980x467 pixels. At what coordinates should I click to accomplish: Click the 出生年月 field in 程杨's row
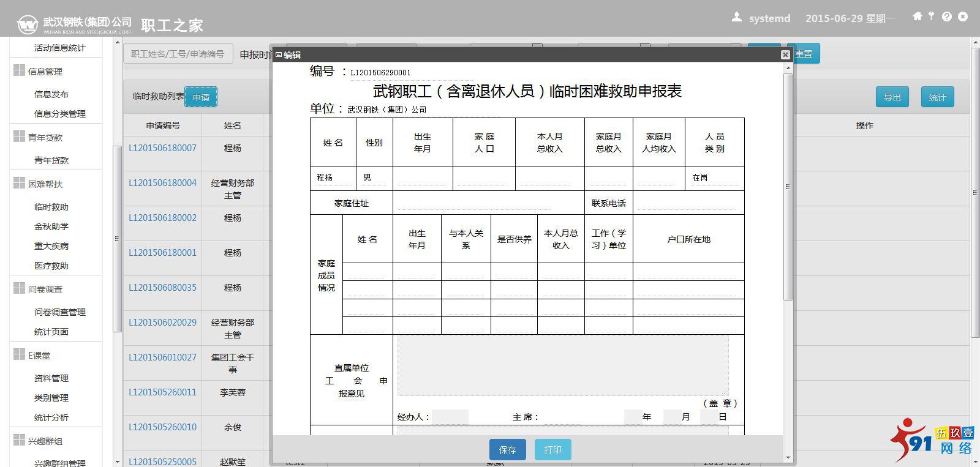(423, 177)
